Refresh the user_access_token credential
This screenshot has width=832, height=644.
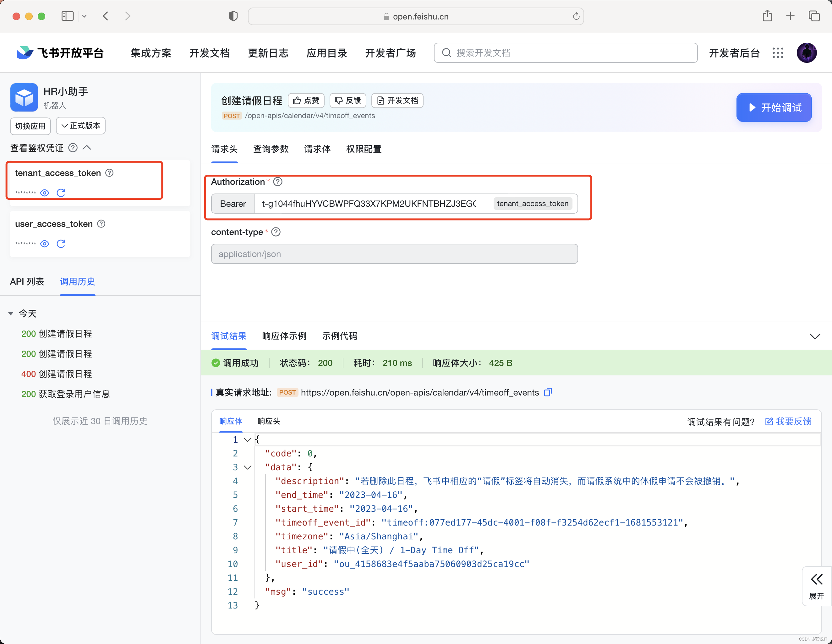pyautogui.click(x=61, y=244)
